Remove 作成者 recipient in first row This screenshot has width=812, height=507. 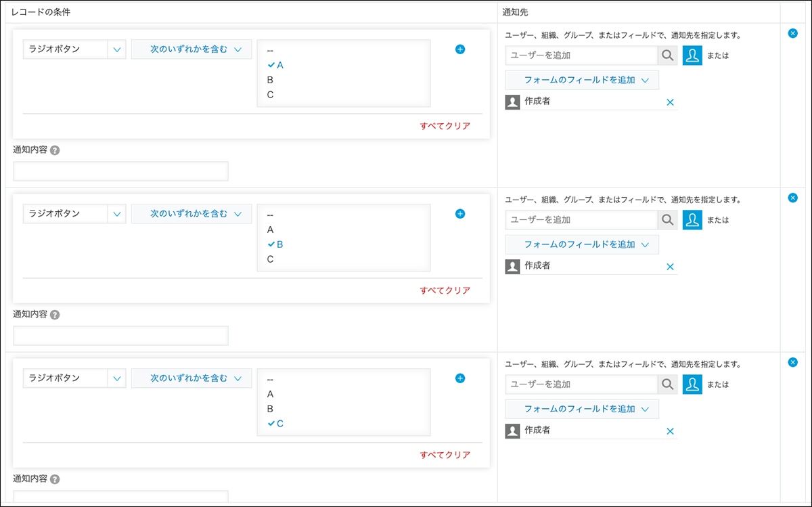click(670, 102)
